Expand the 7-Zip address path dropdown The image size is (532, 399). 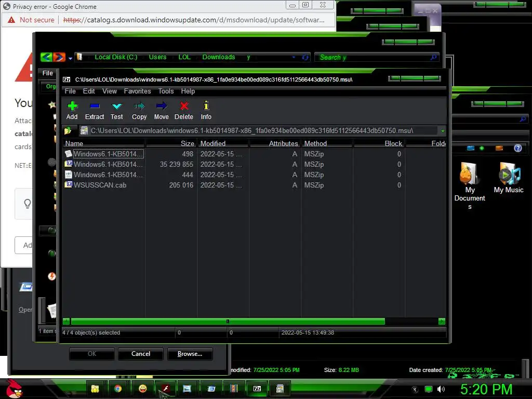tap(443, 130)
